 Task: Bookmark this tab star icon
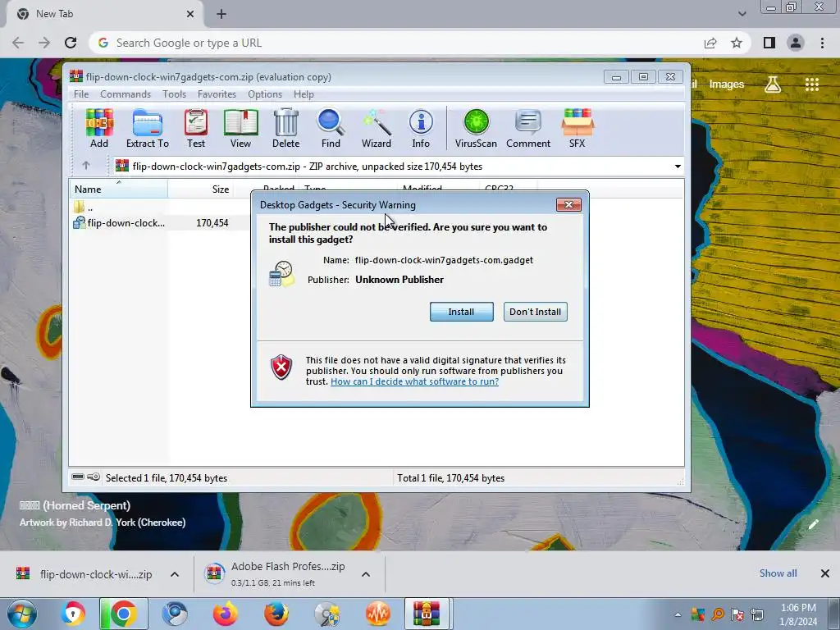[737, 43]
